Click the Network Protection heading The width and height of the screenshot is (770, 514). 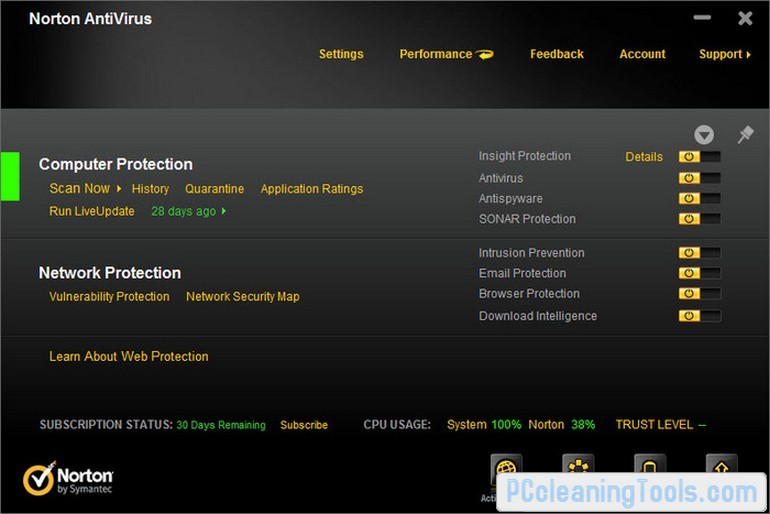[x=110, y=272]
